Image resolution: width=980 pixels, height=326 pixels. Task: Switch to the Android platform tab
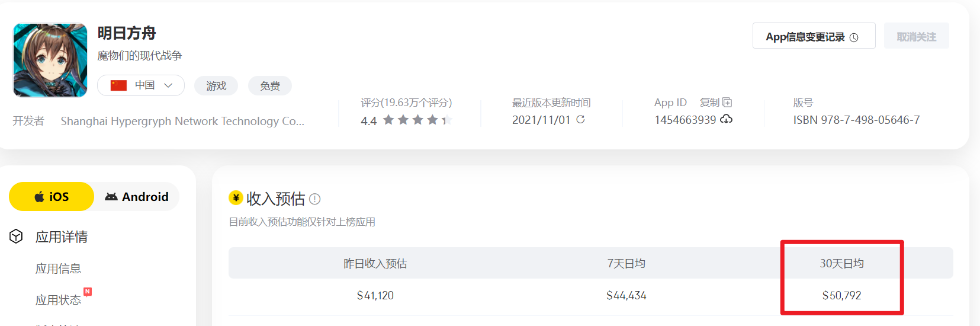[137, 197]
